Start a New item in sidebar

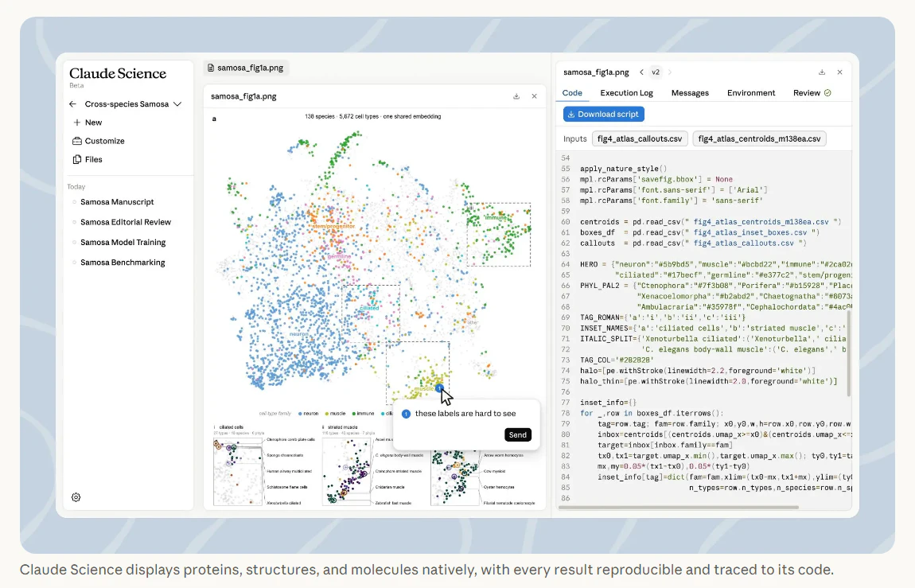(88, 123)
